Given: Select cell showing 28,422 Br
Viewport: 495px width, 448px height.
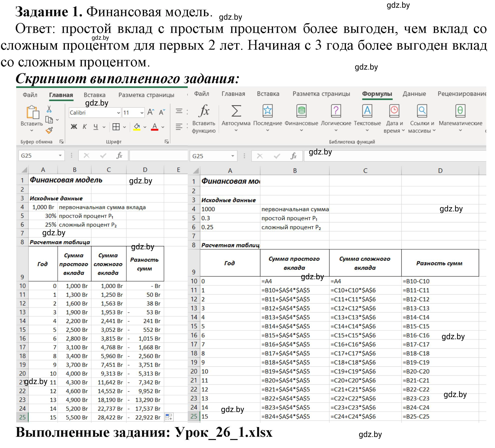Looking at the screenshot, I should pos(109,417).
